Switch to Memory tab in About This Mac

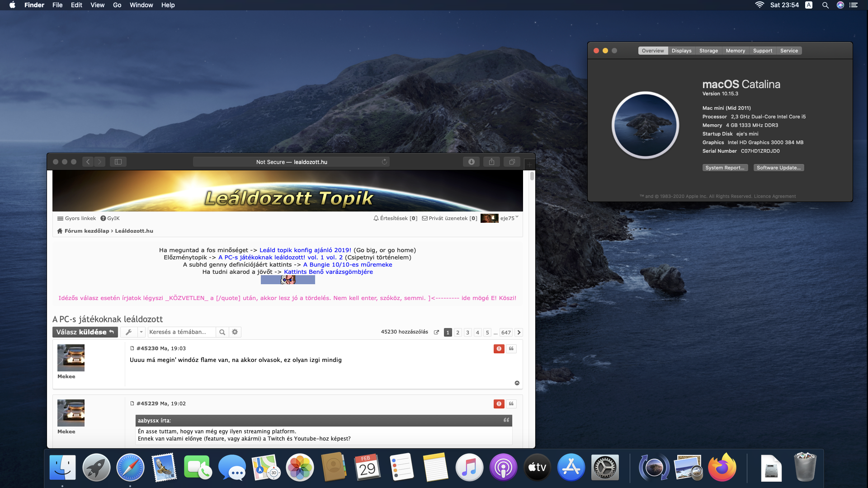pyautogui.click(x=735, y=51)
